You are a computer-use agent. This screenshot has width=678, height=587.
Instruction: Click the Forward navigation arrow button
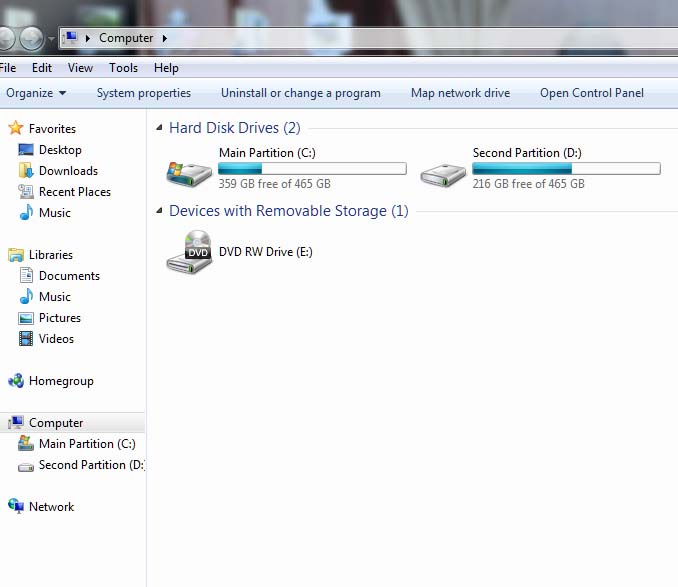[x=32, y=38]
